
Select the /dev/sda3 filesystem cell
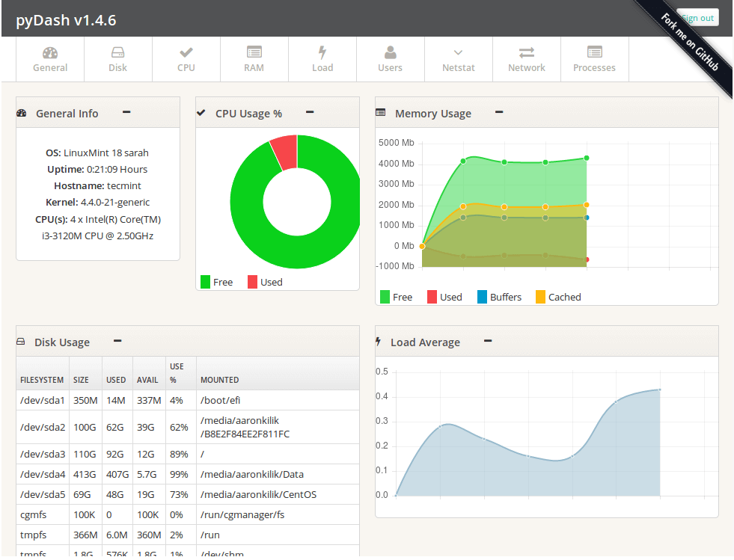(x=43, y=455)
